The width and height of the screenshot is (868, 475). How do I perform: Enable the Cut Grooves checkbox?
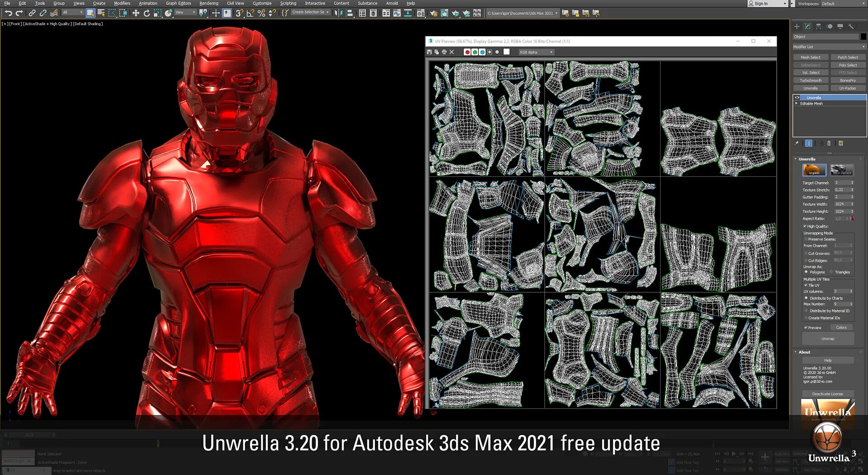[x=806, y=253]
